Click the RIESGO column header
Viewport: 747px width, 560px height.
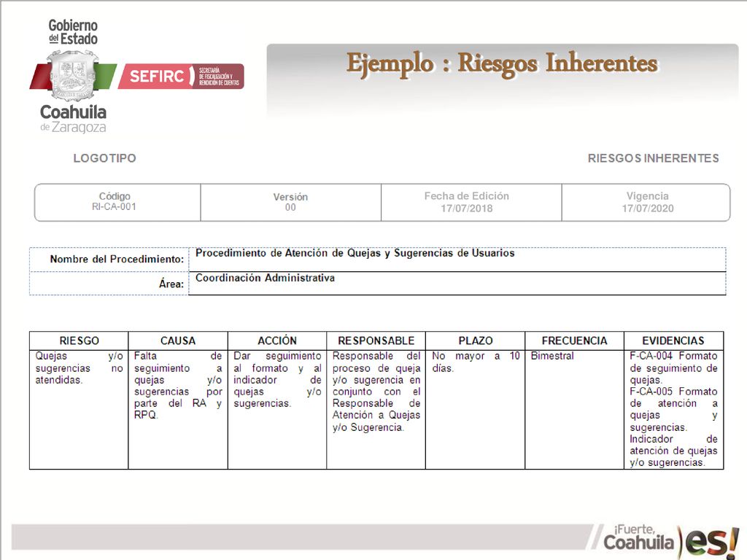click(x=79, y=341)
